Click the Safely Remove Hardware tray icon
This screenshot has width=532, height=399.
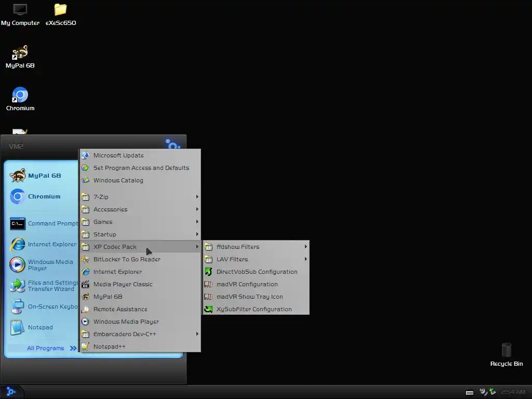click(x=493, y=392)
